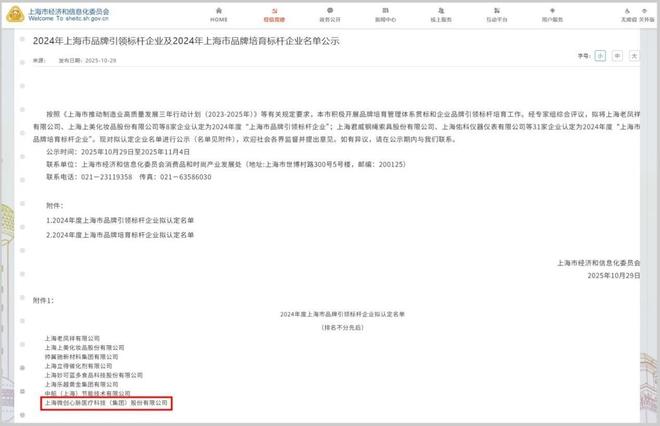Select the row 中船（上海）节能技术有限公司
Image resolution: width=660 pixels, height=426 pixels.
click(x=88, y=393)
